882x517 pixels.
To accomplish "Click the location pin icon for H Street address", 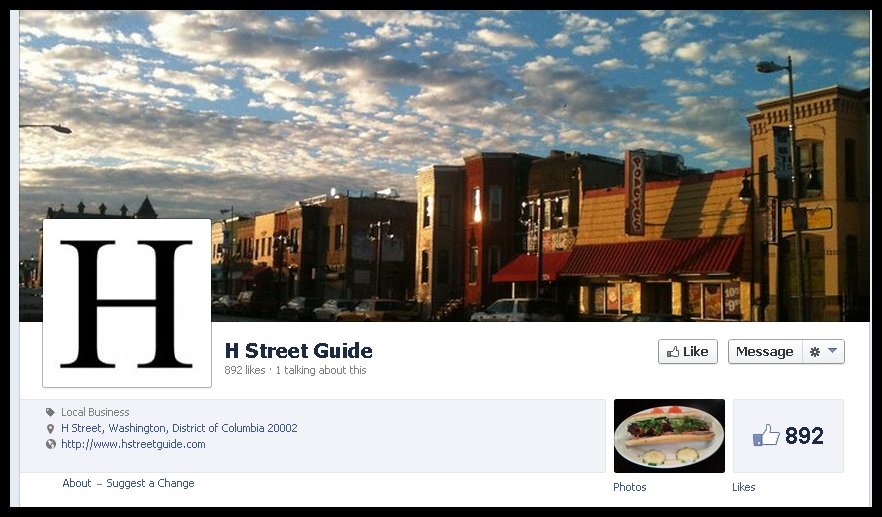I will [51, 429].
